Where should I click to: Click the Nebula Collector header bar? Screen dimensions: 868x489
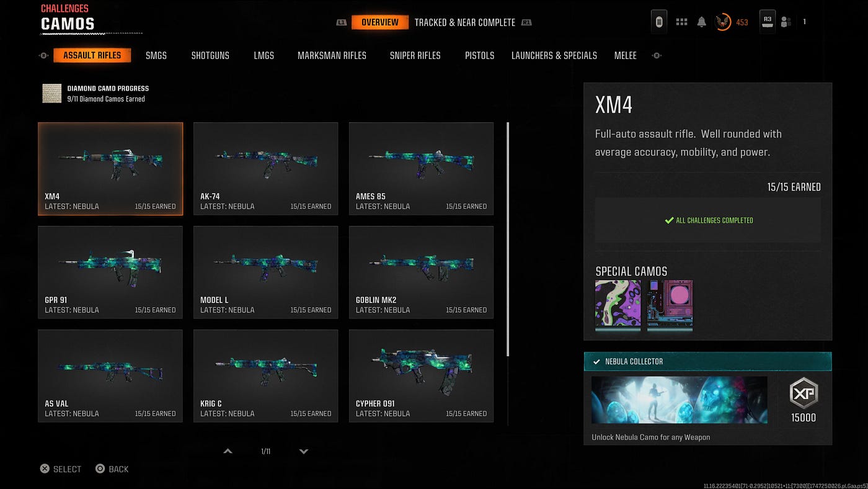707,362
